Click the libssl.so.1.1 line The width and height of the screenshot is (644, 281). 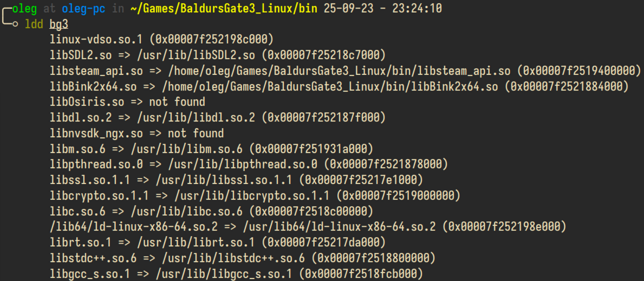point(236,181)
